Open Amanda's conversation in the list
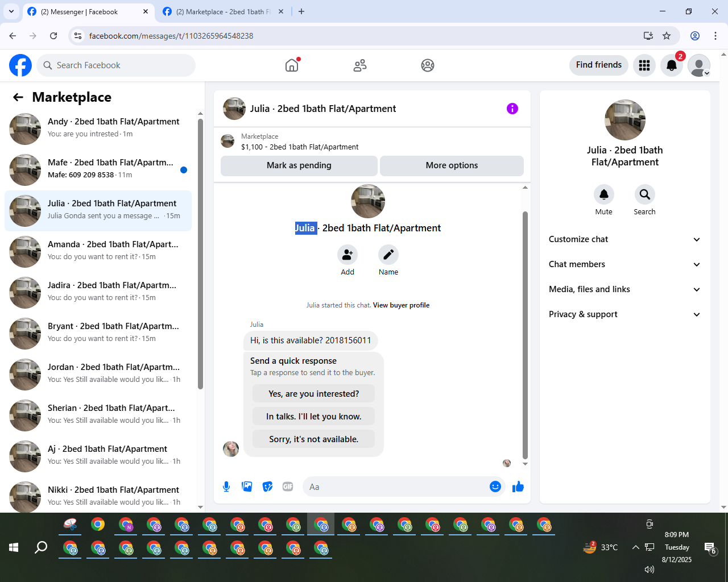Viewport: 728px width, 582px height. tap(98, 252)
